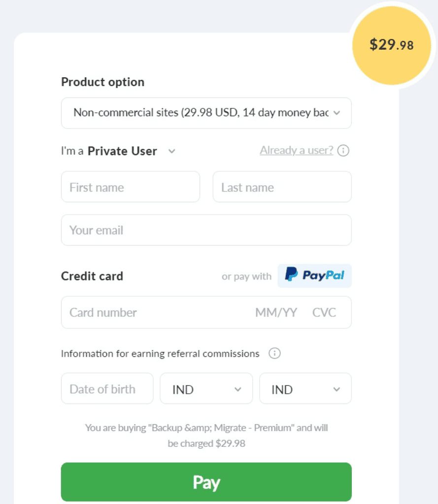This screenshot has width=438, height=504.
Task: Click chevron next to Private User
Action: coord(172,151)
